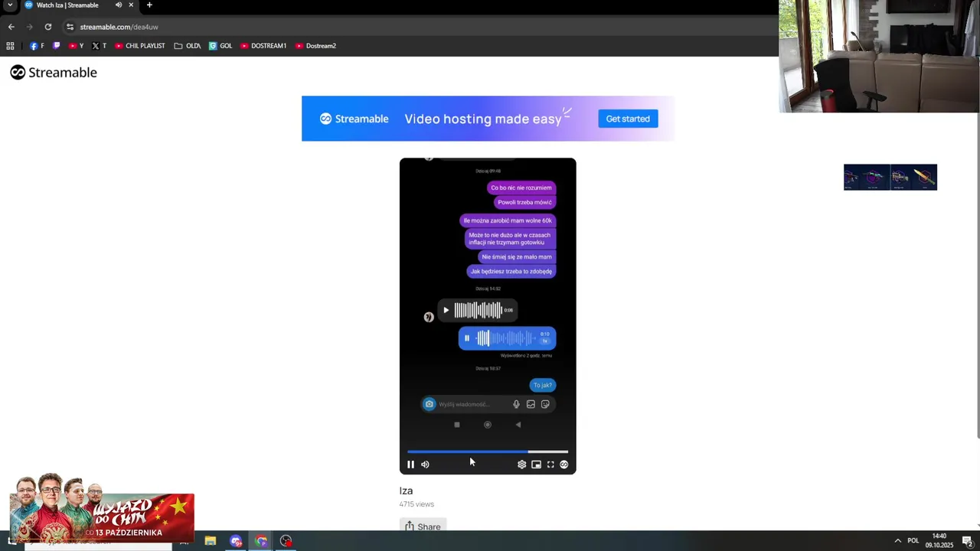Screen dimensions: 980x551
Task: Open the taskbar clock showing 14:40
Action: pos(939,541)
